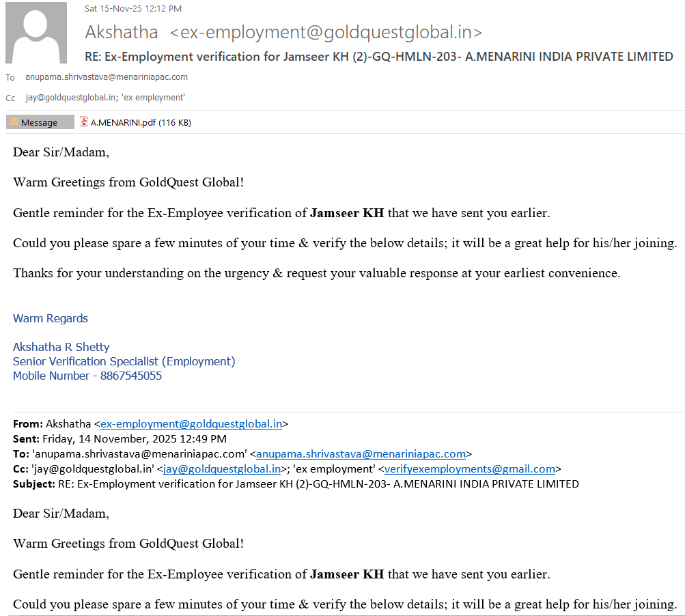Click the sender's avatar placeholder picture
685x616 pixels.
[x=36, y=32]
